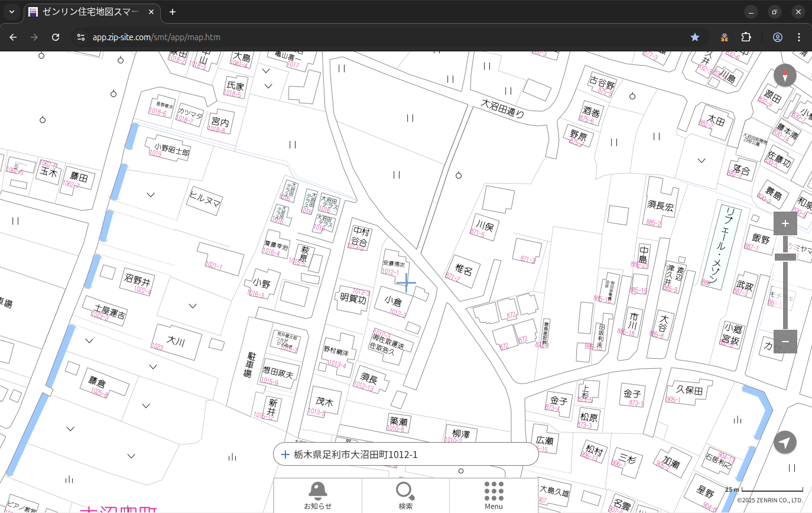This screenshot has width=812, height=513.
Task: Go back to the previous page
Action: 13,37
